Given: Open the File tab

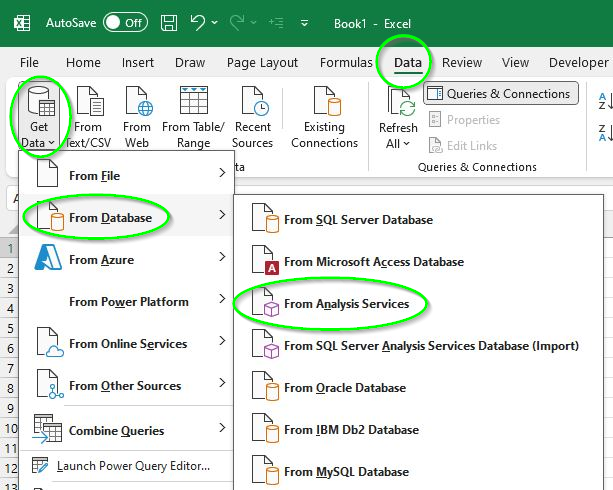Looking at the screenshot, I should tap(29, 63).
